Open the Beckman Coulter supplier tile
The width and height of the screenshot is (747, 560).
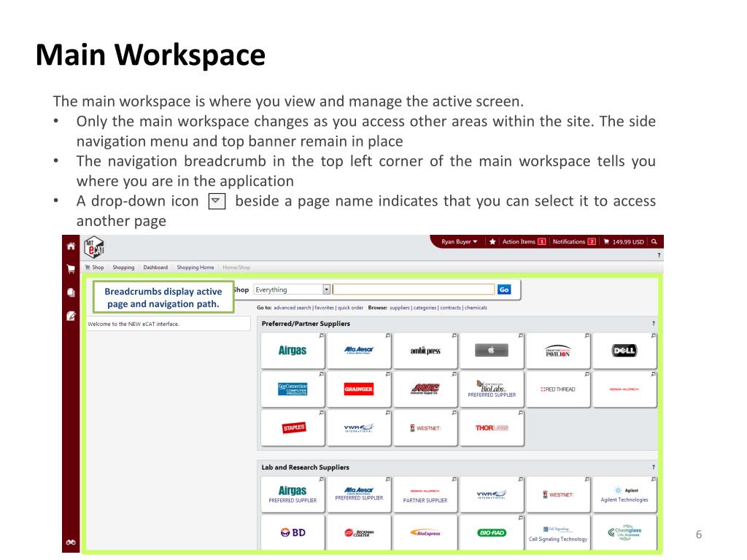click(359, 532)
